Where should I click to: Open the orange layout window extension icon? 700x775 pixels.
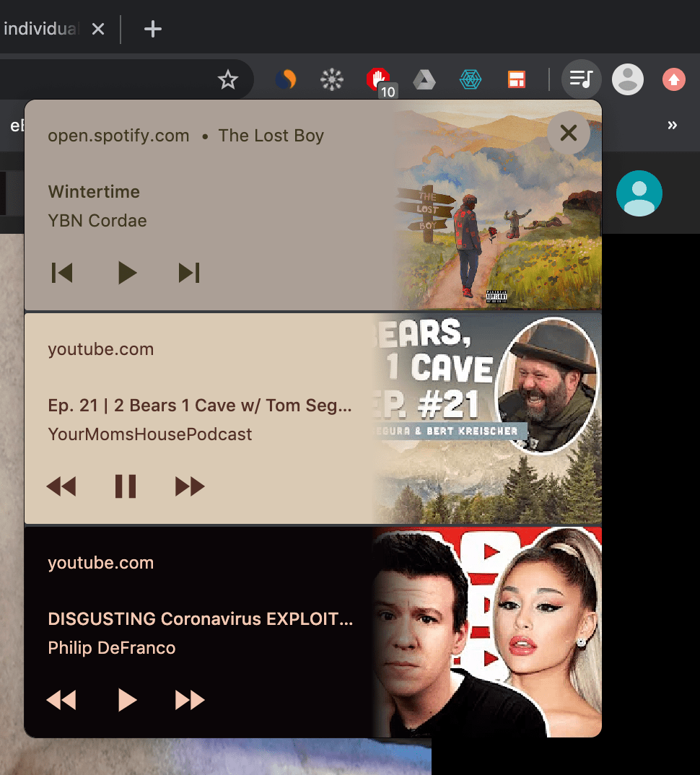click(x=517, y=79)
